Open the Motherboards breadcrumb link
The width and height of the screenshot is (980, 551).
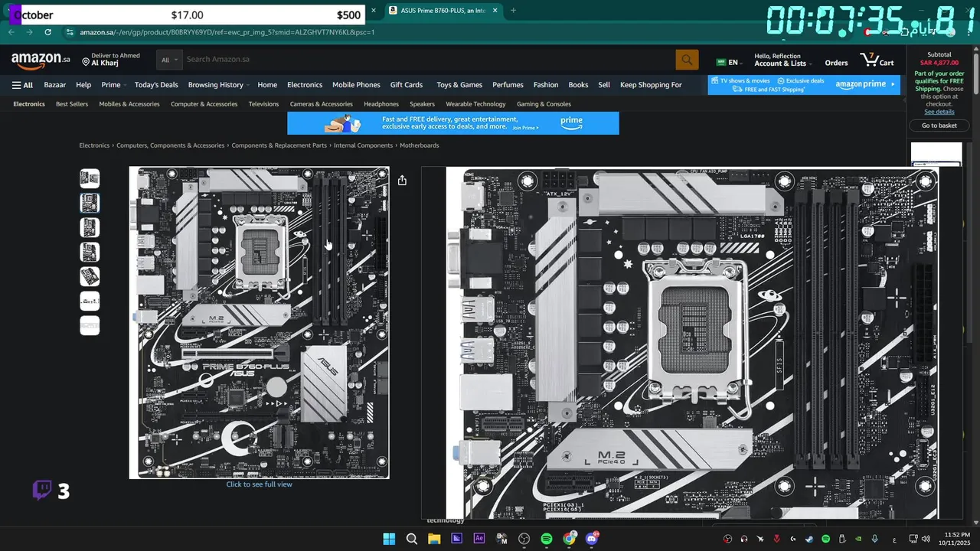tap(419, 145)
